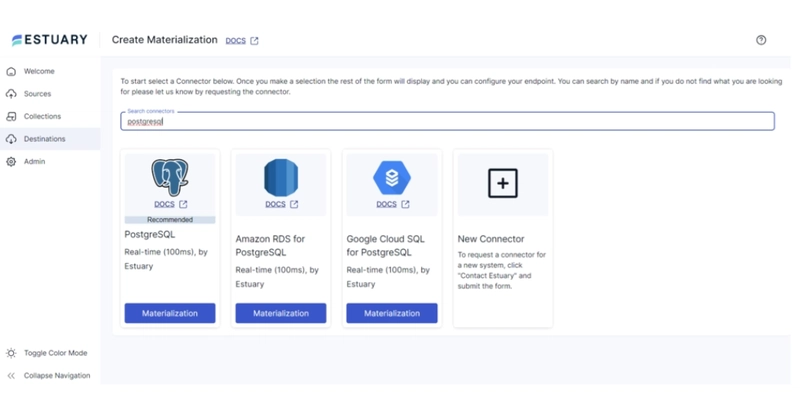Screen dimensions: 800x395
Task: Open DOCS link on Amazon RDS card
Action: pos(276,204)
